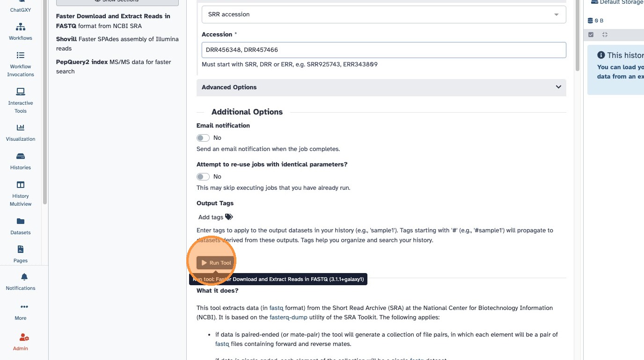Screen dimensions: 644x360
Task: Toggle re-use jobs with identical parameters switch
Action: click(203, 177)
